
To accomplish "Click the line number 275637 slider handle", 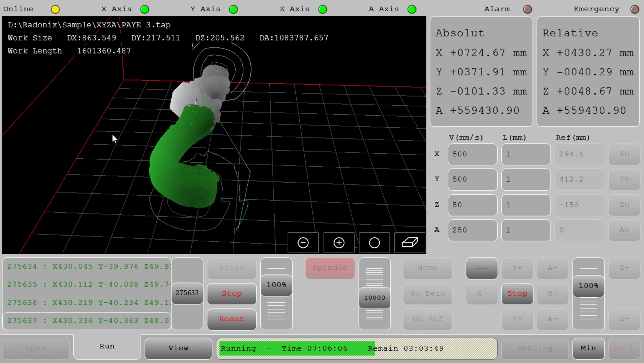I will [x=187, y=293].
